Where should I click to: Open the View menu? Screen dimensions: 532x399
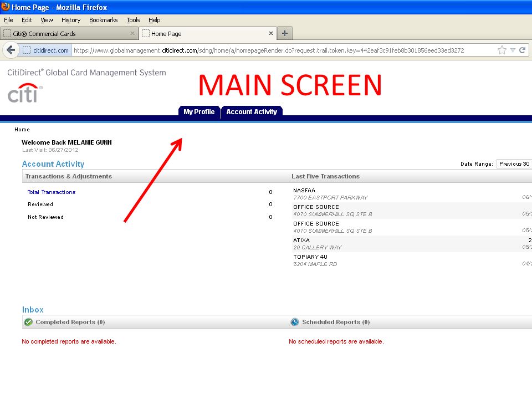47,20
